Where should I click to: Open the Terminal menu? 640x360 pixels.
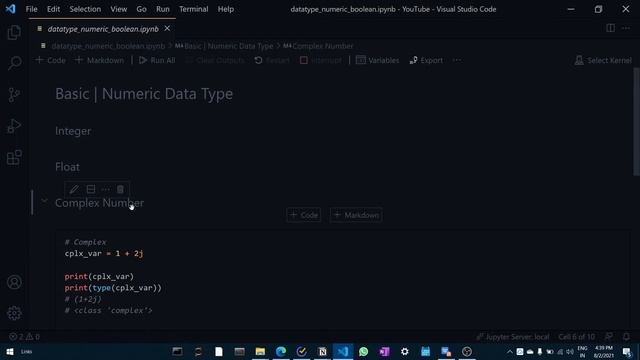193,9
